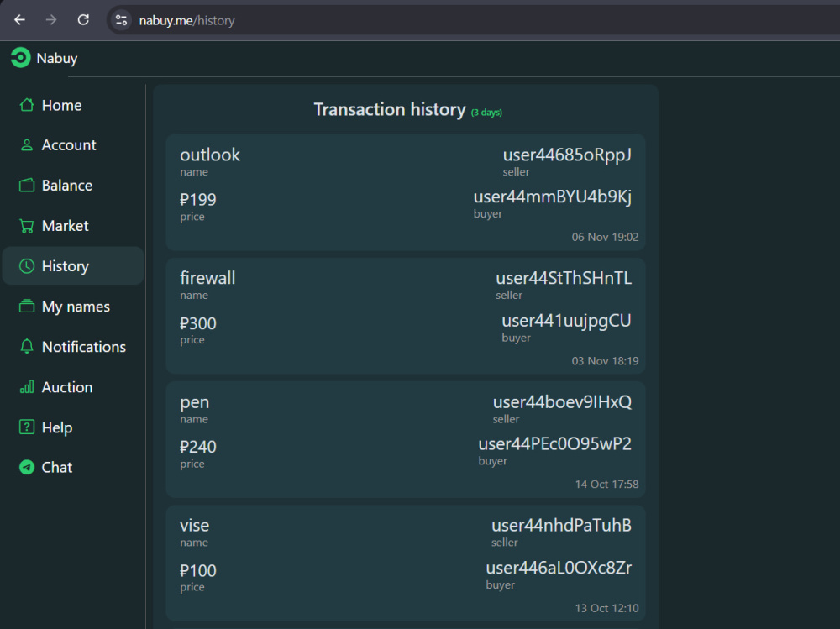Click buyer user446aL0OXc8Zr
This screenshot has height=629, width=840.
click(559, 568)
